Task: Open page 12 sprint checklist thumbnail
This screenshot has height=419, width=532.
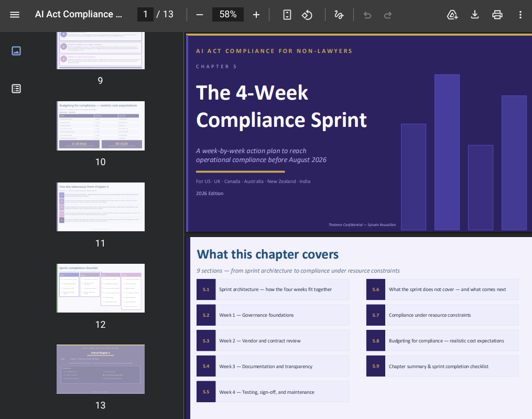Action: coord(101,288)
